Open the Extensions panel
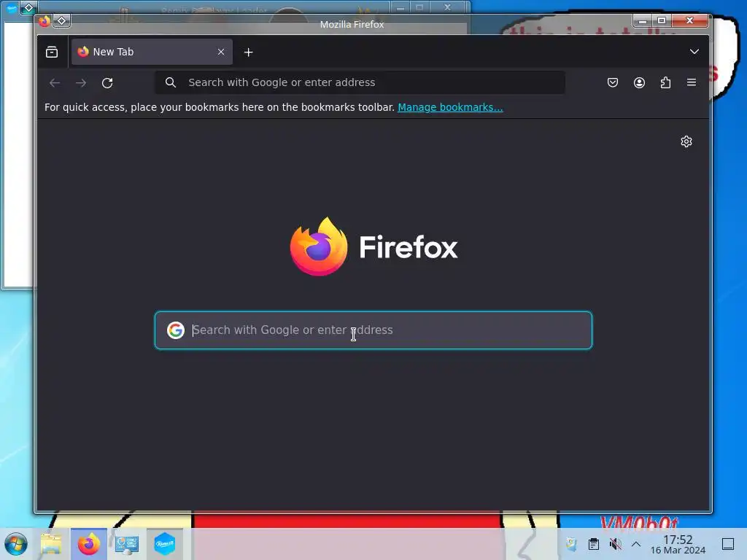The height and width of the screenshot is (560, 747). 665,82
